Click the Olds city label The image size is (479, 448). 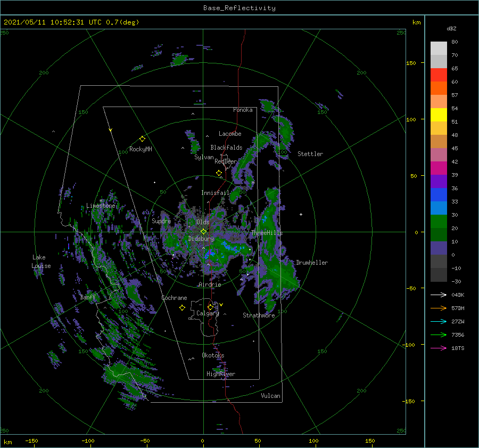203,222
